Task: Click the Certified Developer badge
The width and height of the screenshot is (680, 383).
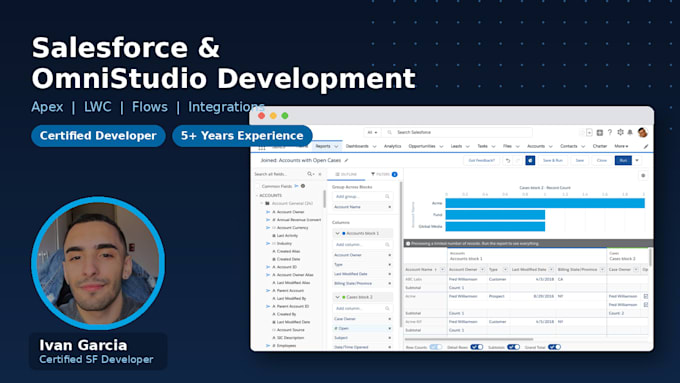Action: pyautogui.click(x=98, y=136)
